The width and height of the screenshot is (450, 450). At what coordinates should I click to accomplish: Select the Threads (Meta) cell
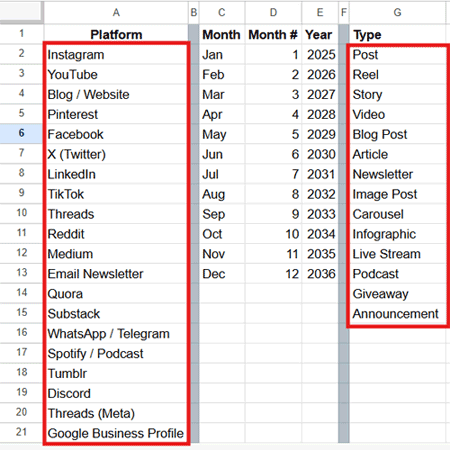(116, 413)
